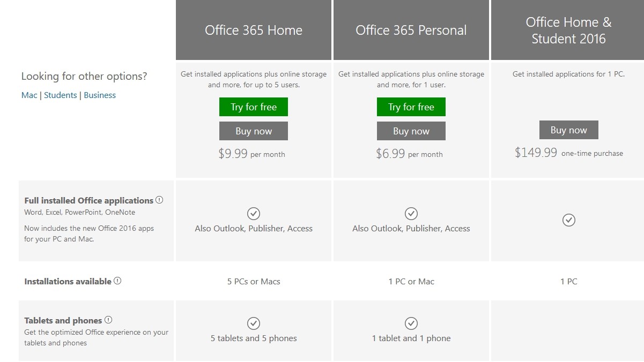Click checkmark above 5 tablets and 5 phones

click(254, 323)
